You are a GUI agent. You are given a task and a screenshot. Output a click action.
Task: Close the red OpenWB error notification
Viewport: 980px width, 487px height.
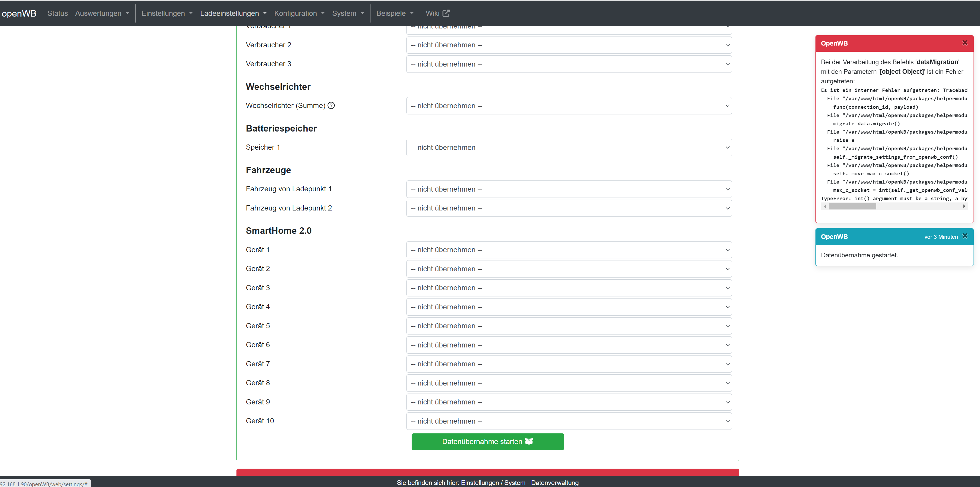(964, 43)
